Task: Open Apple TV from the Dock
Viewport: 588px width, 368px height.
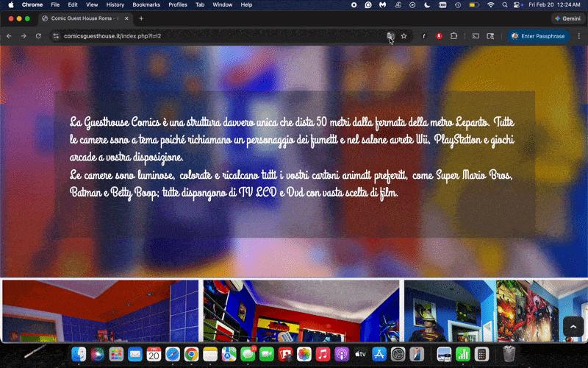Action: click(x=360, y=354)
